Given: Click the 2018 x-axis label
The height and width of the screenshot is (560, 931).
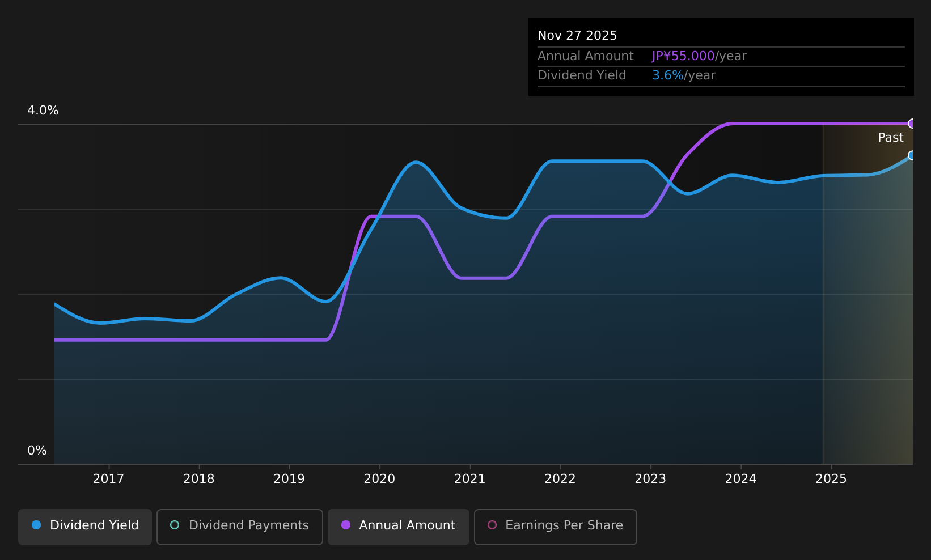Looking at the screenshot, I should click(199, 479).
